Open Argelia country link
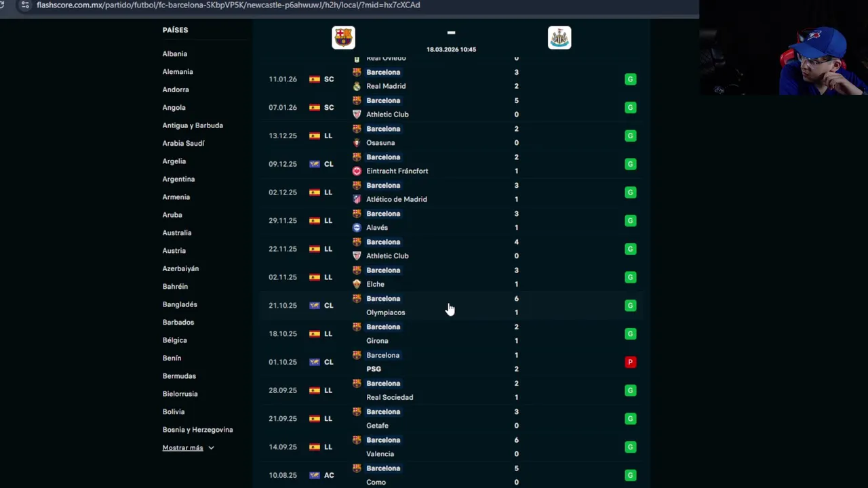Screen dimensions: 868x488 click(x=174, y=161)
